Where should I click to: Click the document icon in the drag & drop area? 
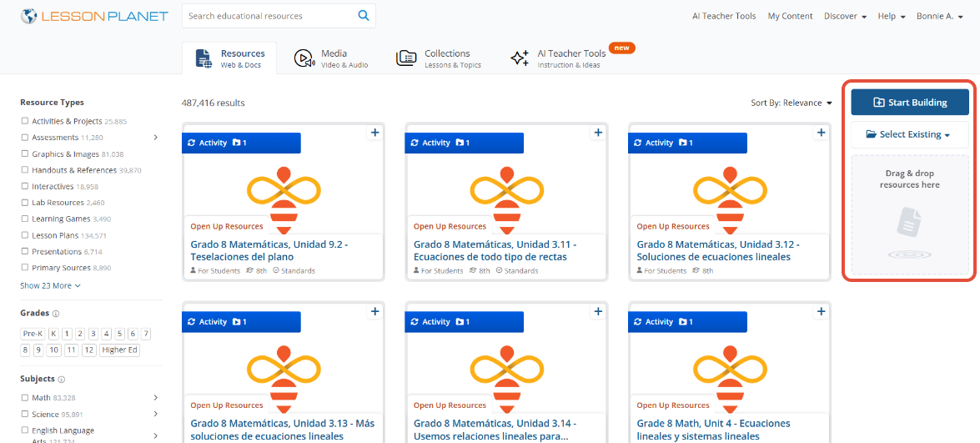909,223
